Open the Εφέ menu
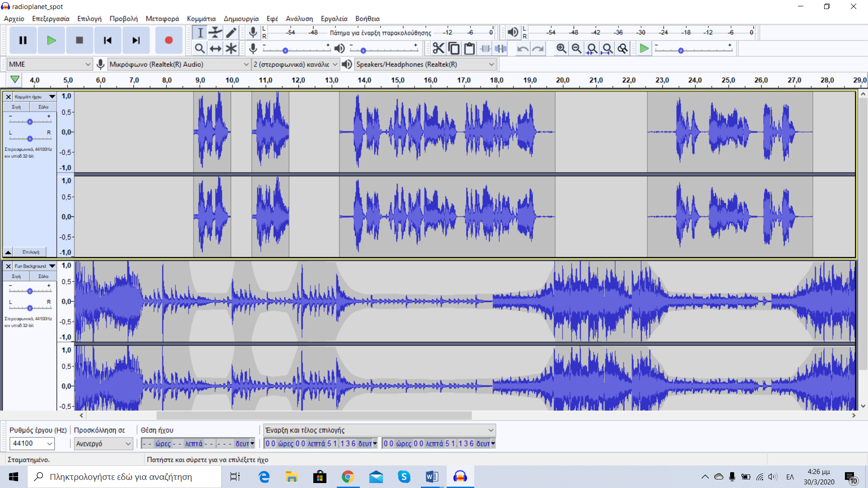Viewport: 868px width, 488px height. (272, 19)
